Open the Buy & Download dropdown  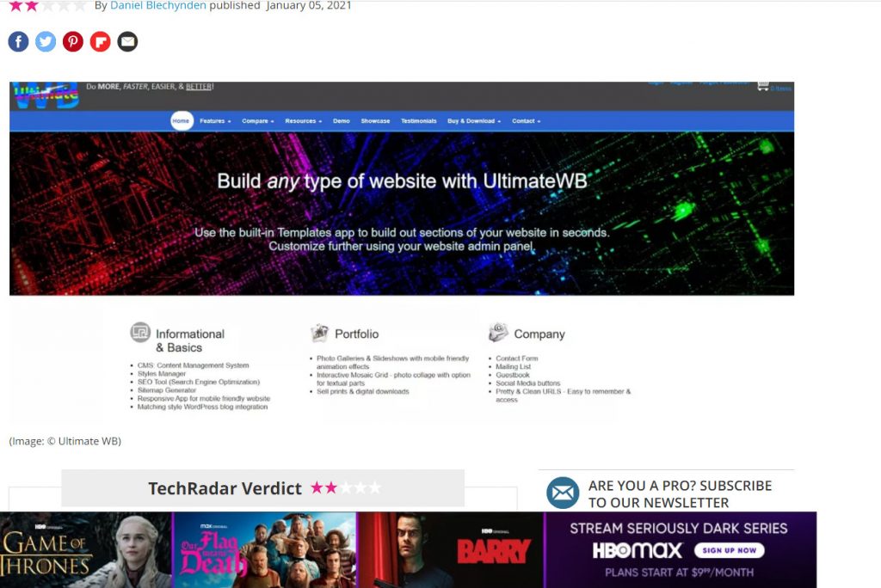point(474,121)
